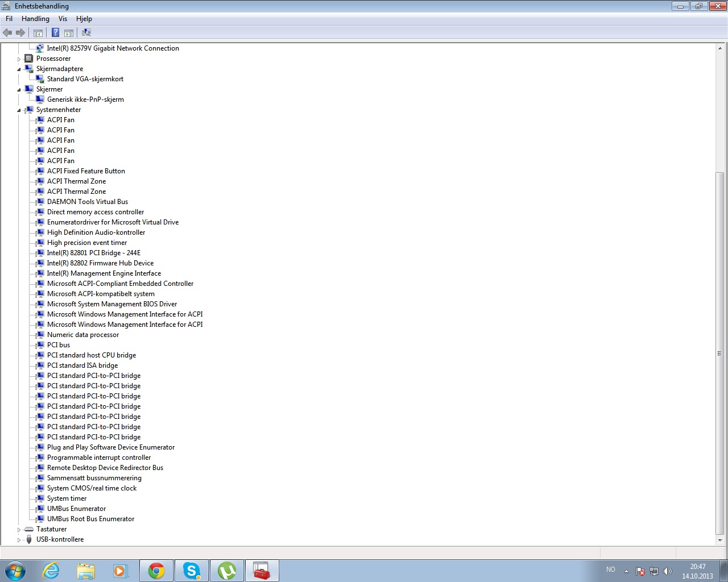Select Programmable interrupt controller
The width and height of the screenshot is (728, 582).
coord(99,458)
